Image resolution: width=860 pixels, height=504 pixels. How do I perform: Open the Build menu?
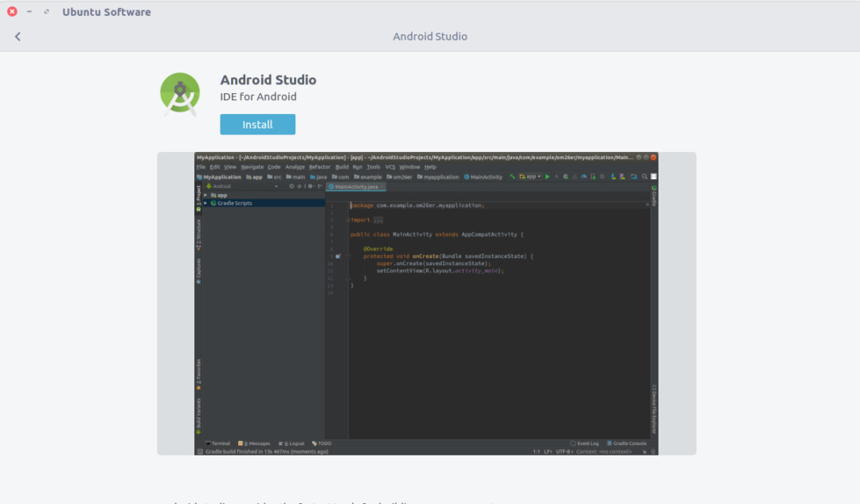coord(342,166)
